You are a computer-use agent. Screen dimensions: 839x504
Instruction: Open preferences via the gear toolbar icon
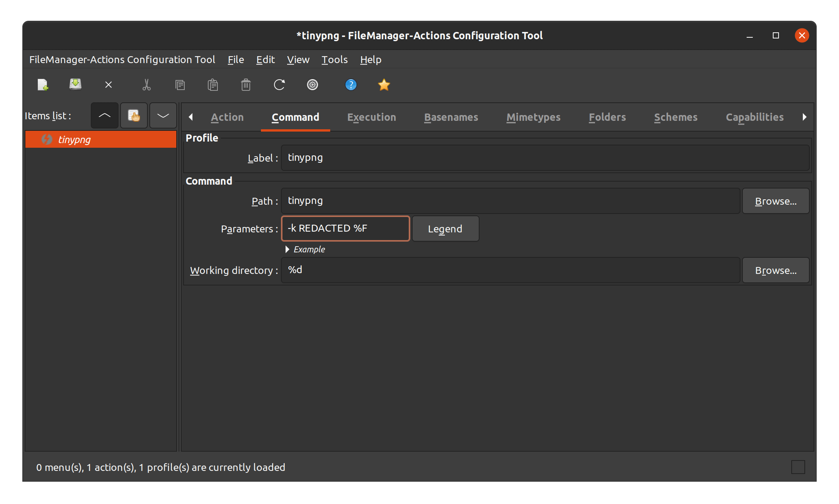pyautogui.click(x=313, y=85)
